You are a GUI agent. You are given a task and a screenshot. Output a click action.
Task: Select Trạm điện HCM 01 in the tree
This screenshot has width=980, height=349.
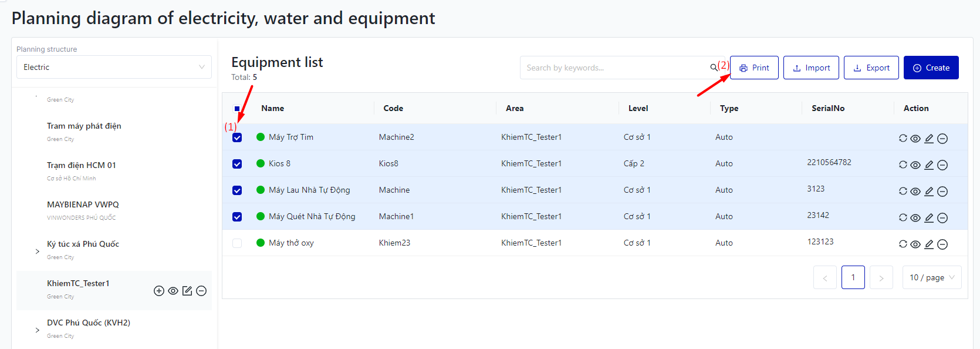click(x=82, y=165)
